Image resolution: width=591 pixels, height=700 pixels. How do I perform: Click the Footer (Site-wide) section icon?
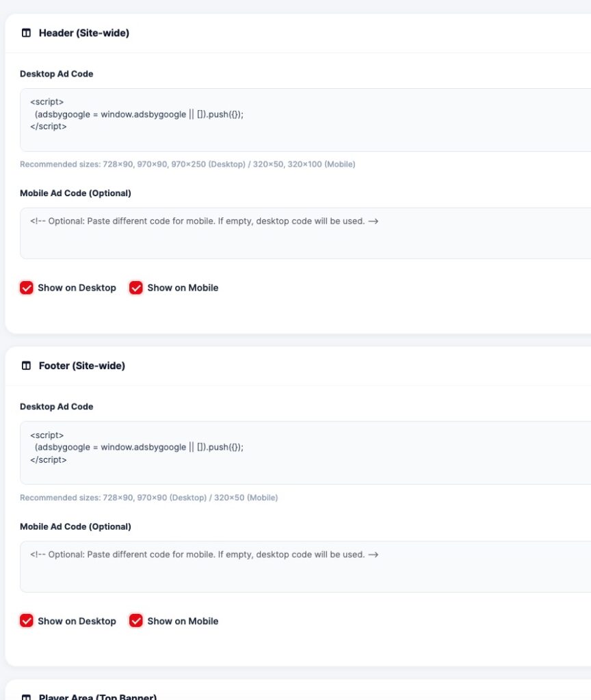27,366
